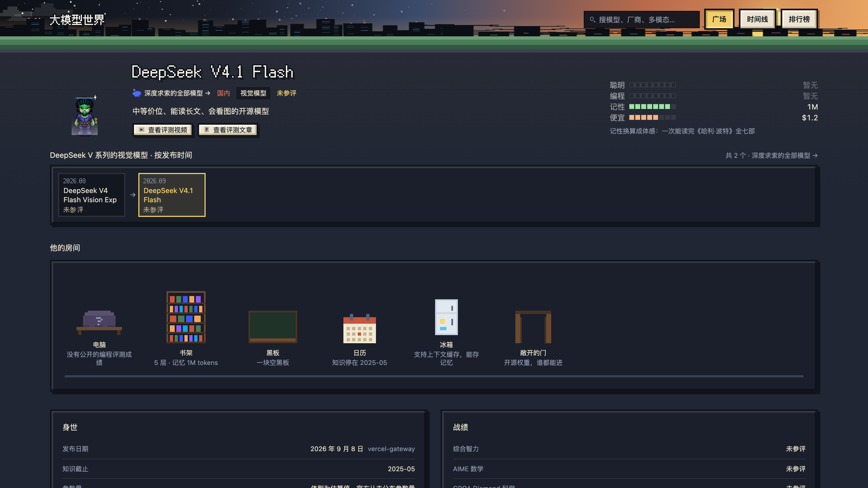The width and height of the screenshot is (868, 488).
Task: Click 支持上下文缓存，能存记忆 caption
Action: [446, 358]
